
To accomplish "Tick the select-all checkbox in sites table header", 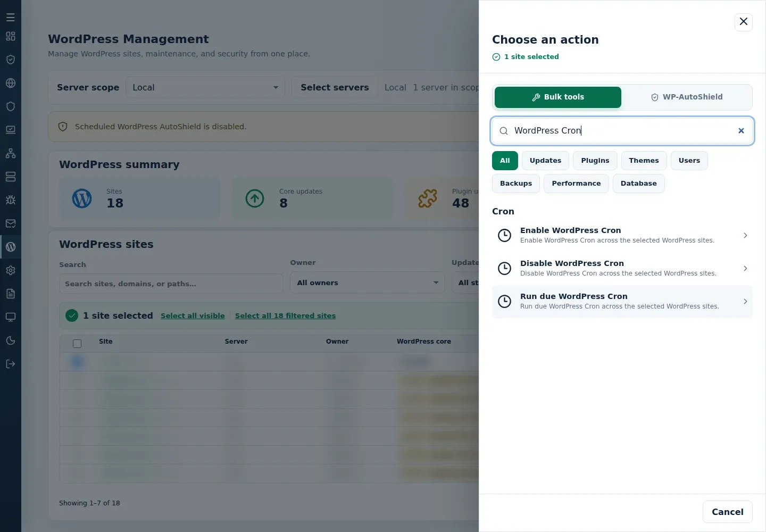I will (77, 344).
